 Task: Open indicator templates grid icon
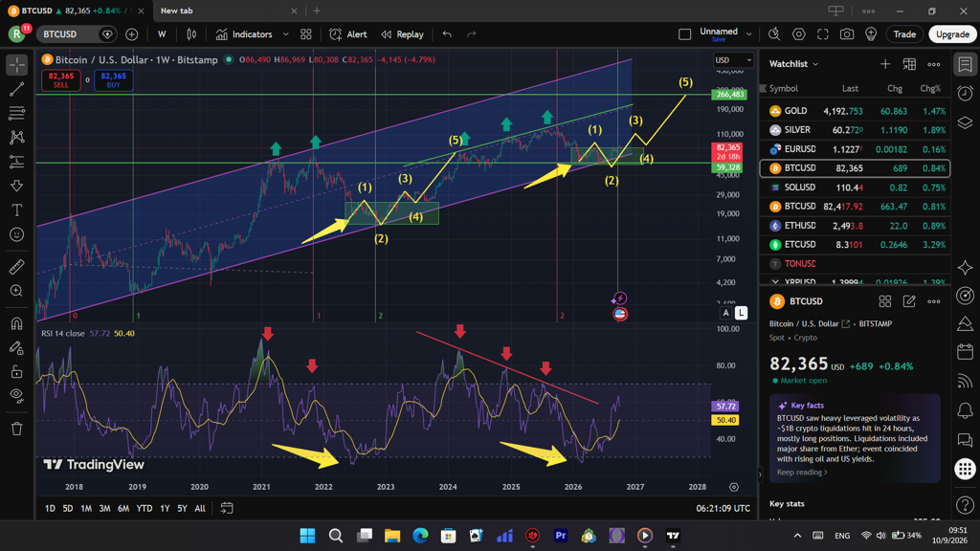pos(305,34)
